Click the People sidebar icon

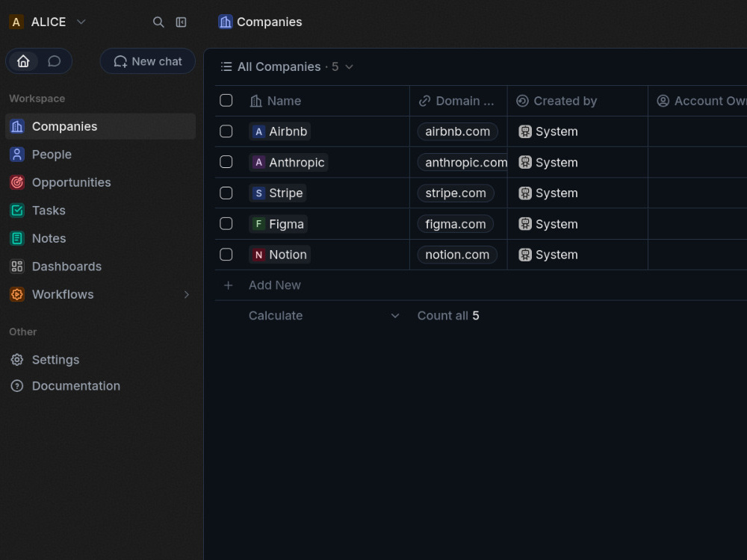point(17,155)
